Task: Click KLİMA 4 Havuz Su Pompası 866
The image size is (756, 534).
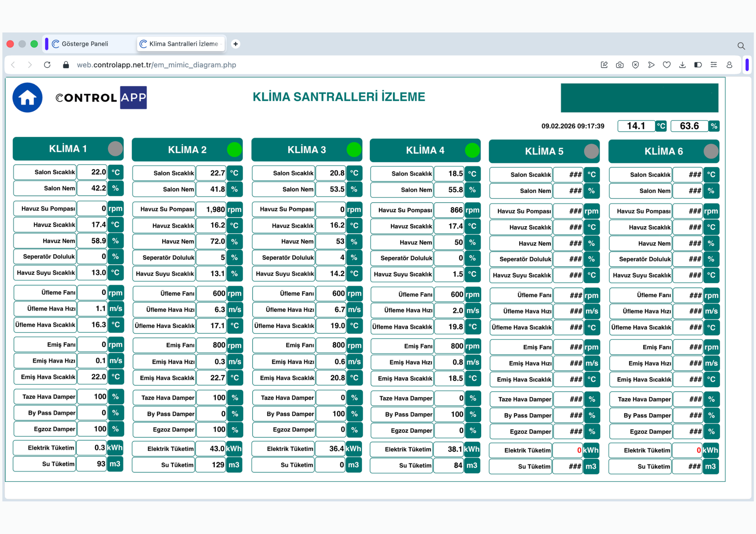Action: [x=449, y=210]
